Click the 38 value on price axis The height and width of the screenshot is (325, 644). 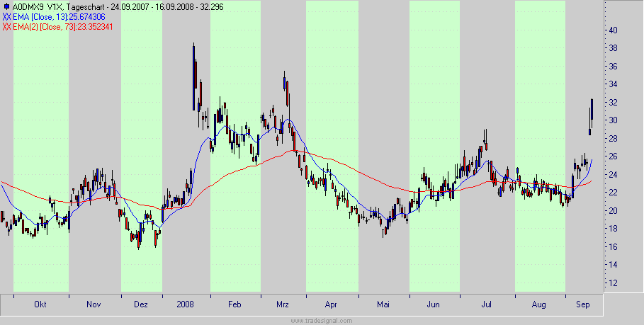(613, 48)
